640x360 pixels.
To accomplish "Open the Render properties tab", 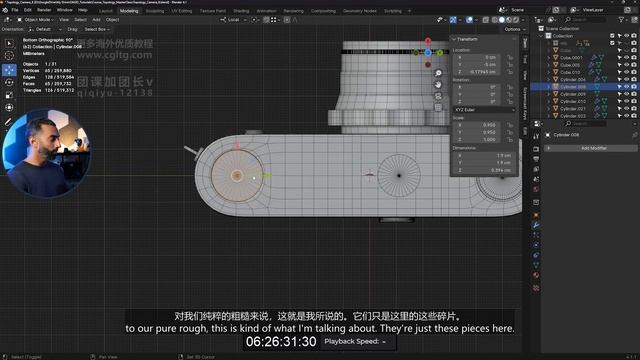I will [536, 149].
